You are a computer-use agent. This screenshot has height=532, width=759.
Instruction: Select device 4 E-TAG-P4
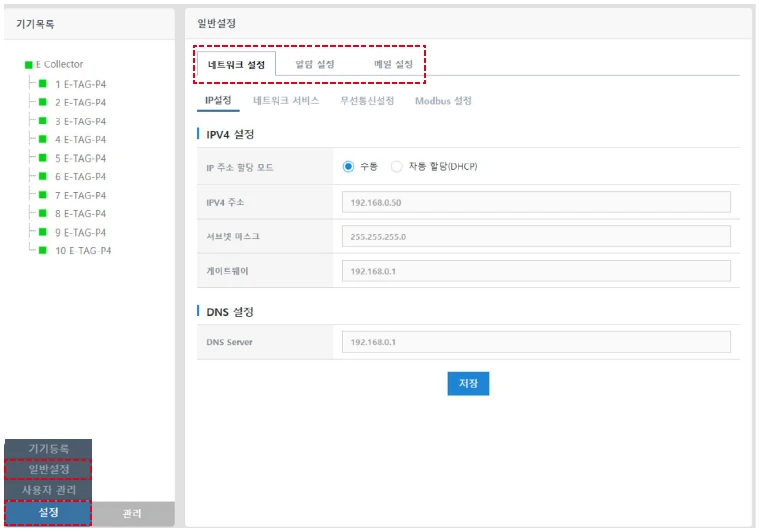click(80, 140)
